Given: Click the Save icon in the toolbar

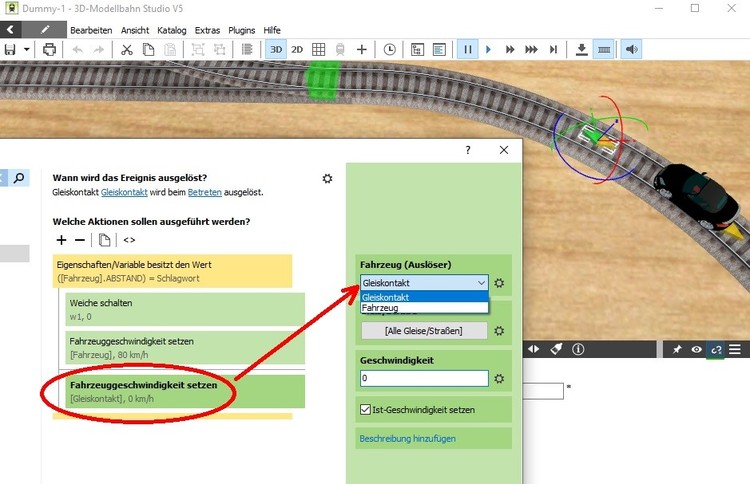Looking at the screenshot, I should pos(10,49).
